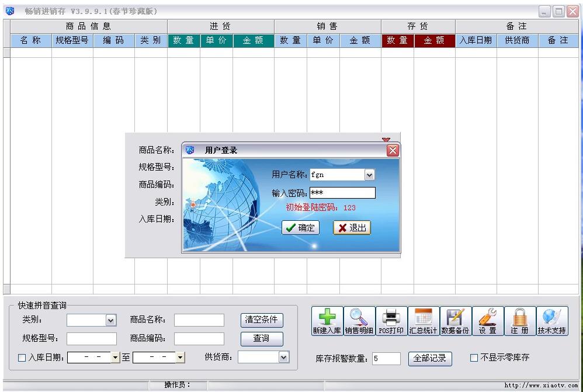Toggle the 不显示零库存 checkbox
This screenshot has height=392, width=583.
(474, 358)
